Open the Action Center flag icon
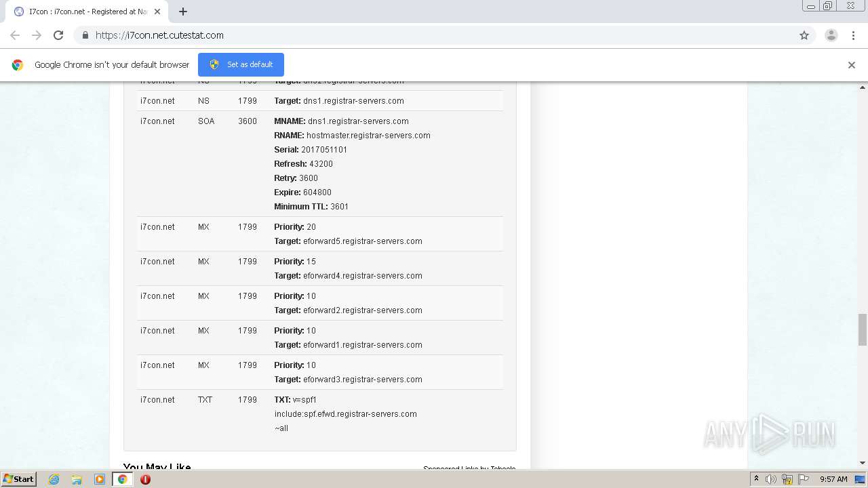868x488 pixels. click(803, 479)
